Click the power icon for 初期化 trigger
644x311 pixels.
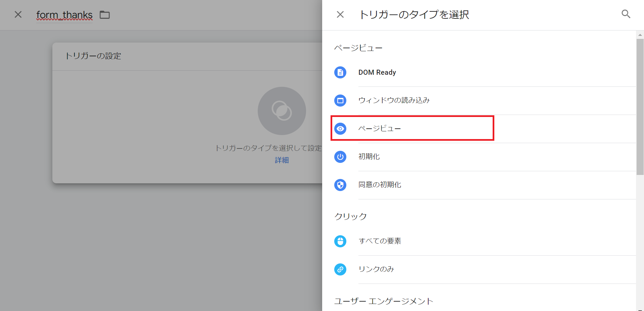(x=340, y=157)
